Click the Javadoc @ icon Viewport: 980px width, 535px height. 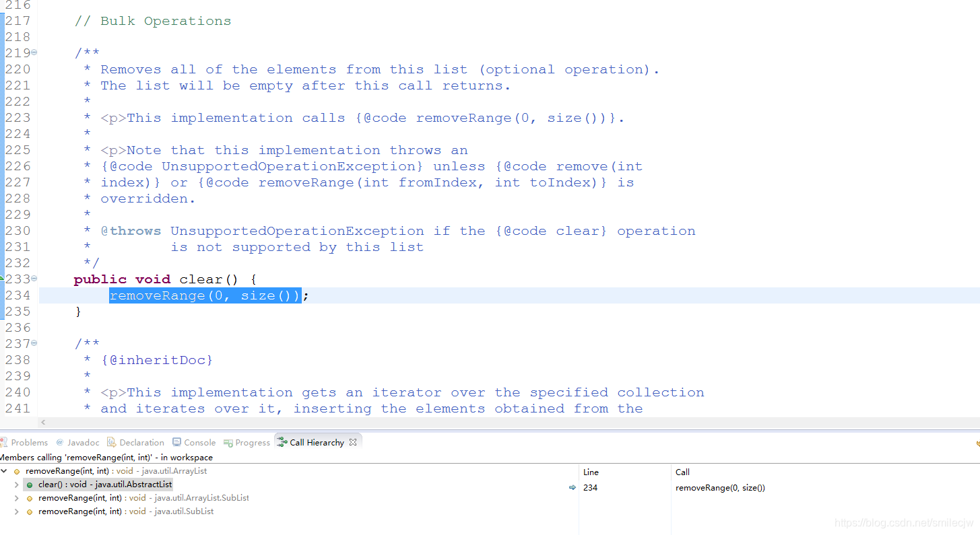tap(59, 442)
